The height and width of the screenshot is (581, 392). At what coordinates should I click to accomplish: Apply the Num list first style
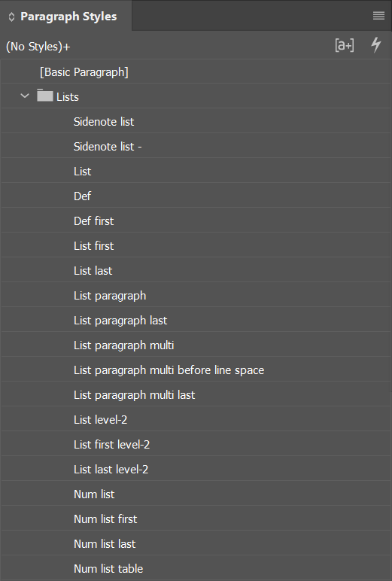coord(196,519)
